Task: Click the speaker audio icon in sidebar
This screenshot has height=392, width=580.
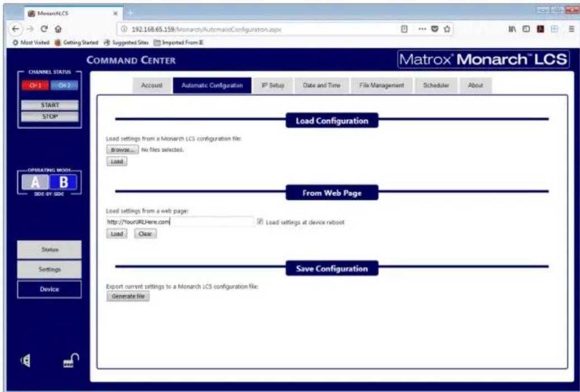Action: pos(26,360)
